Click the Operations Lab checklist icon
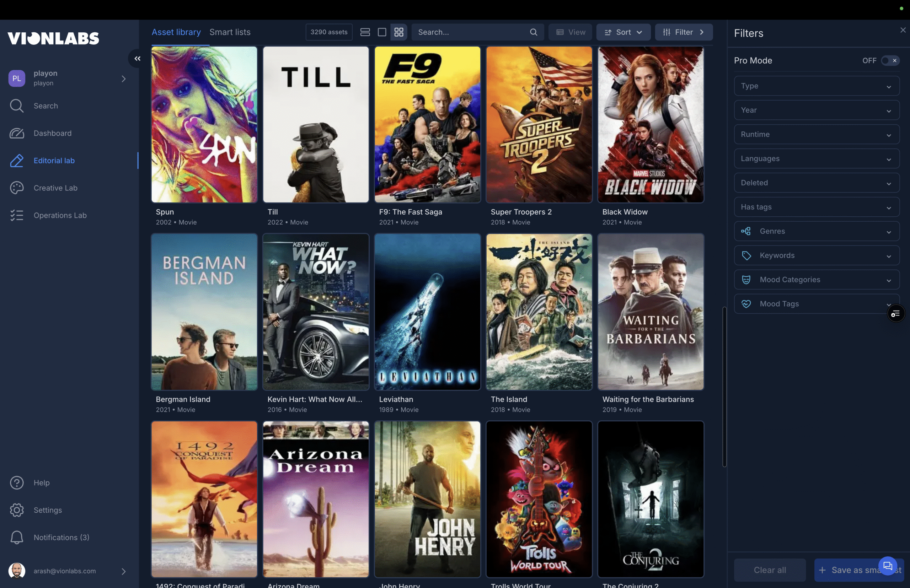910x588 pixels. coord(16,215)
